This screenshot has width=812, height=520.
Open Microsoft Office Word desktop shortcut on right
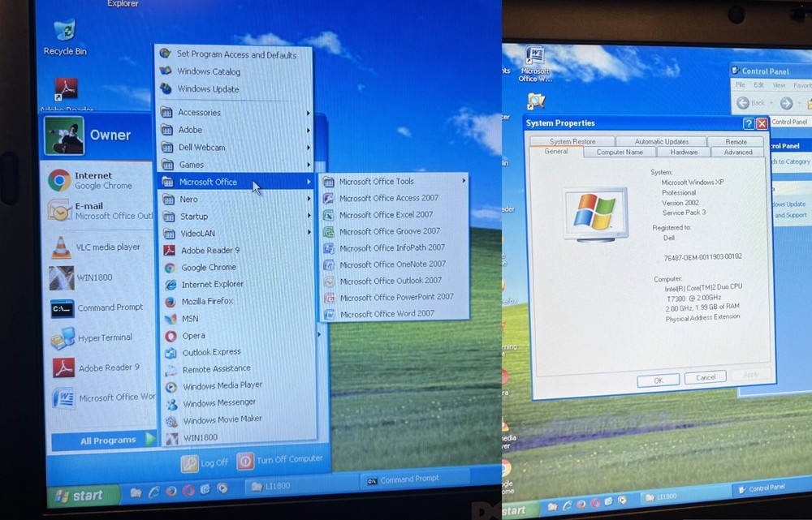click(535, 63)
